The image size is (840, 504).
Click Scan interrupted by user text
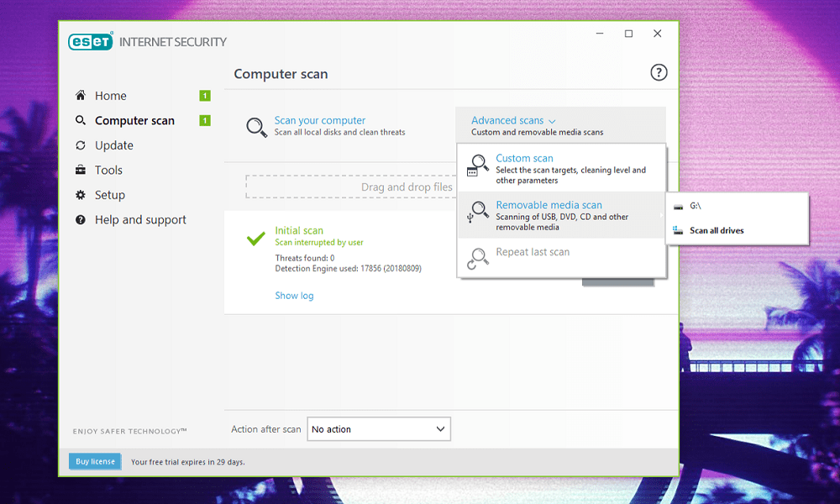[318, 243]
